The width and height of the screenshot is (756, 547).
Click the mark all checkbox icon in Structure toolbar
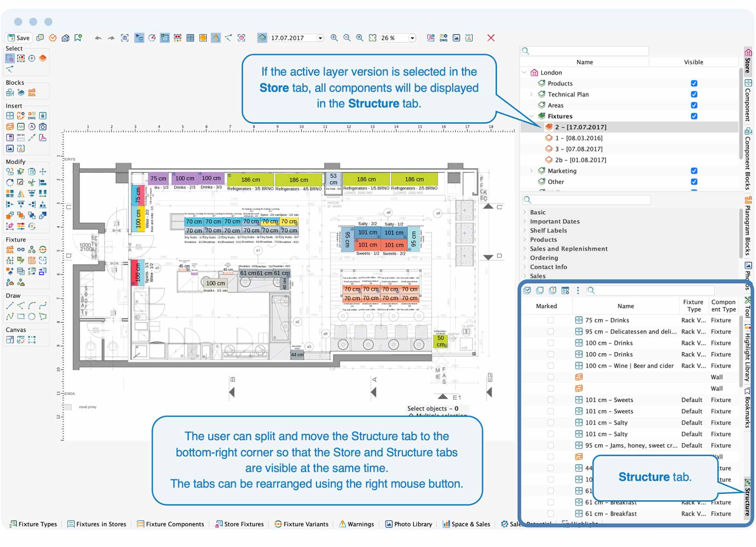pyautogui.click(x=527, y=290)
